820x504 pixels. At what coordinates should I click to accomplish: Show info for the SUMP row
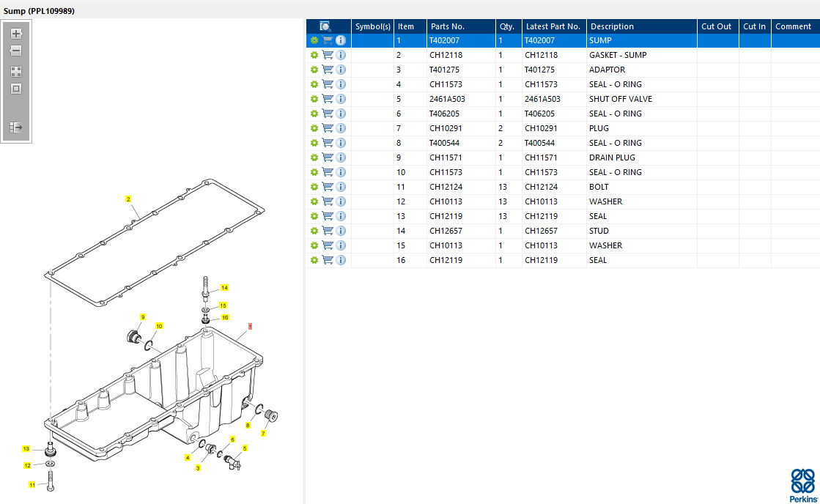(341, 40)
